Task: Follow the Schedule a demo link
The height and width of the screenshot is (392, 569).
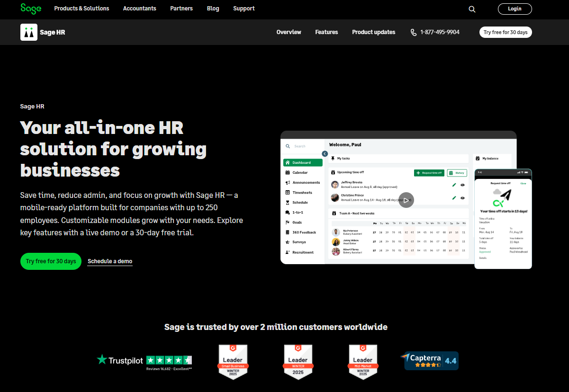Action: pos(110,261)
